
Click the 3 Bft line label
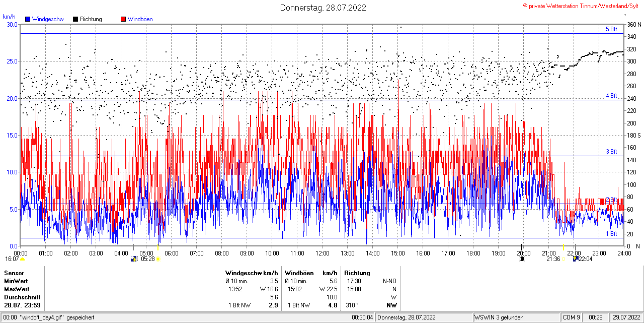[x=611, y=151]
